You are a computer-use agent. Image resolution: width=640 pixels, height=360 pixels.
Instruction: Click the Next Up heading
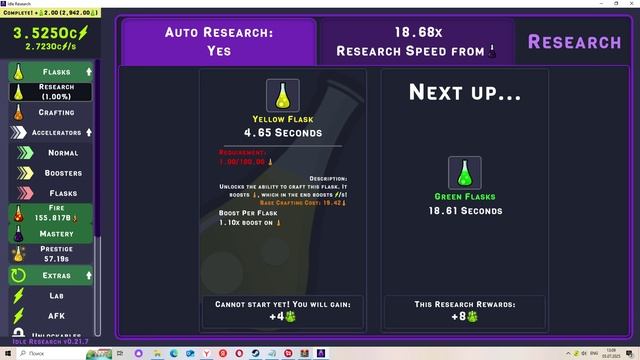coord(464,92)
